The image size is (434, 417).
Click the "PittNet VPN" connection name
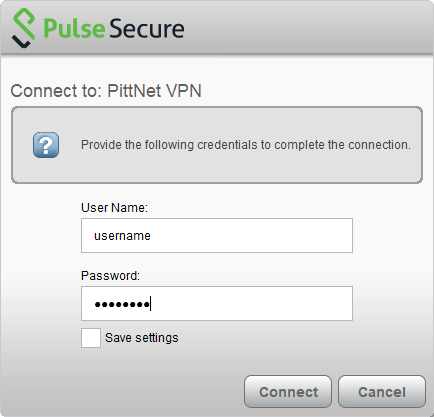pos(154,91)
